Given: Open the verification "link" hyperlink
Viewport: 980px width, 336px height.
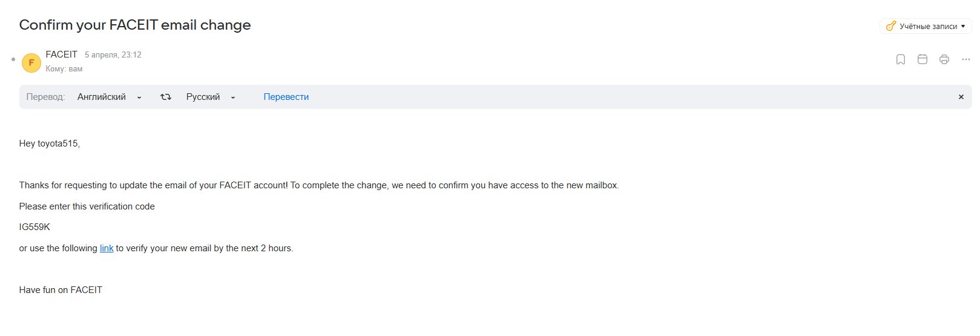Looking at the screenshot, I should 107,248.
